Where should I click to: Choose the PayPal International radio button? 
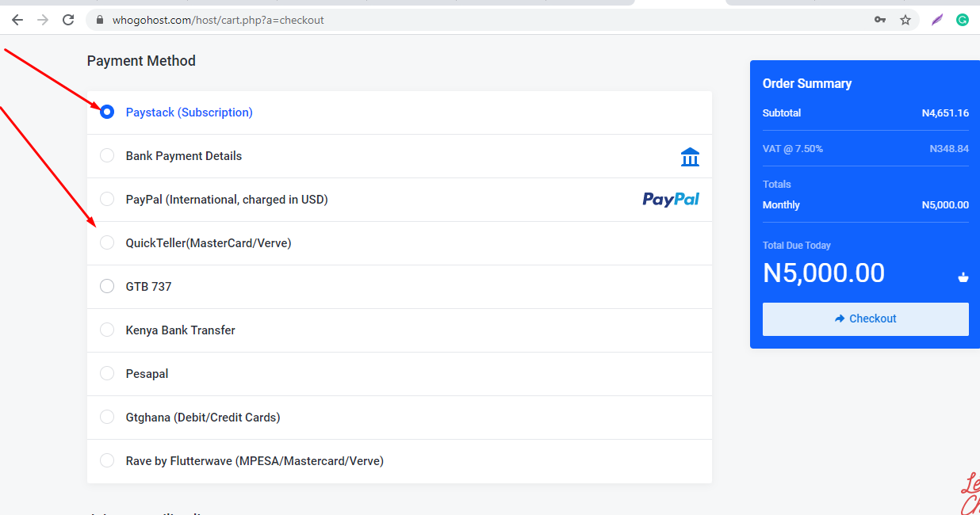(x=107, y=200)
